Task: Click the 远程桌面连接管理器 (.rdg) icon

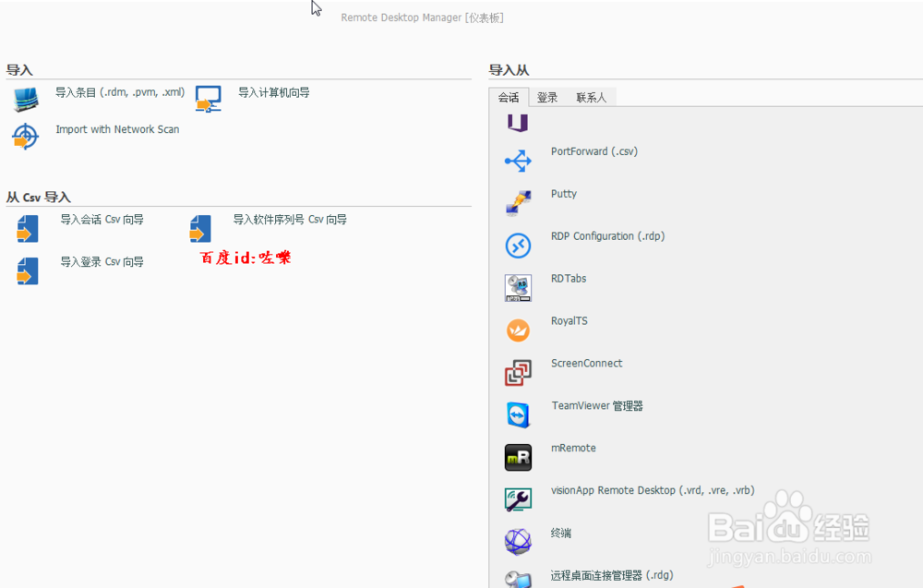Action: pyautogui.click(x=518, y=579)
